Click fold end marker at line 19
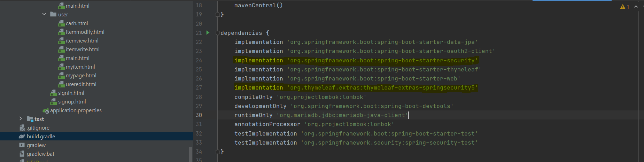The width and height of the screenshot is (644, 162). tap(217, 14)
